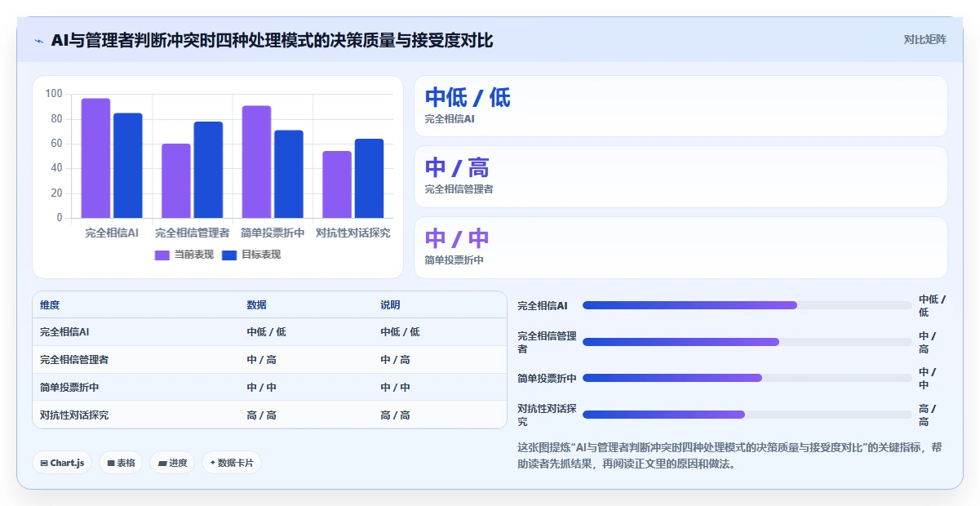This screenshot has width=980, height=506.
Task: Select the 对抗性对话探究 table row name
Action: tap(74, 415)
